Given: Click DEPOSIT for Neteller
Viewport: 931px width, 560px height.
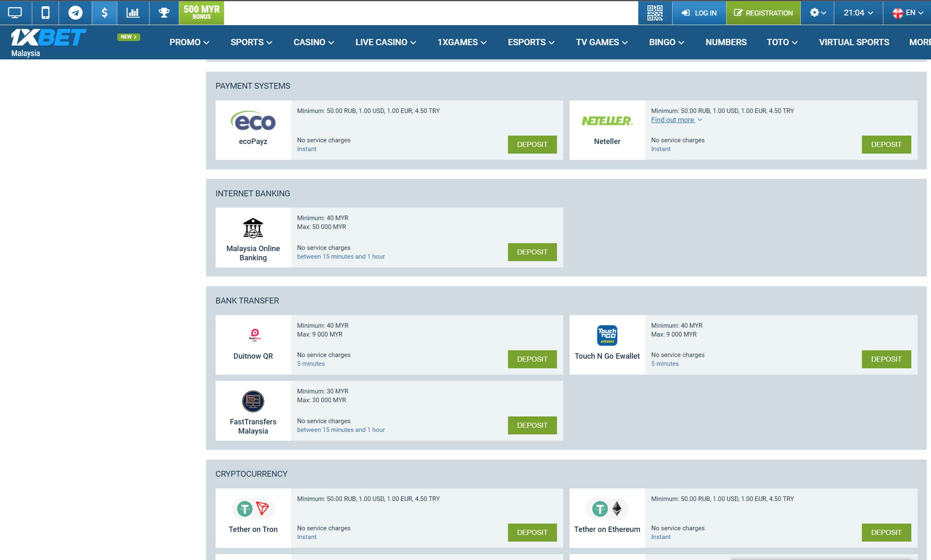Looking at the screenshot, I should point(886,144).
